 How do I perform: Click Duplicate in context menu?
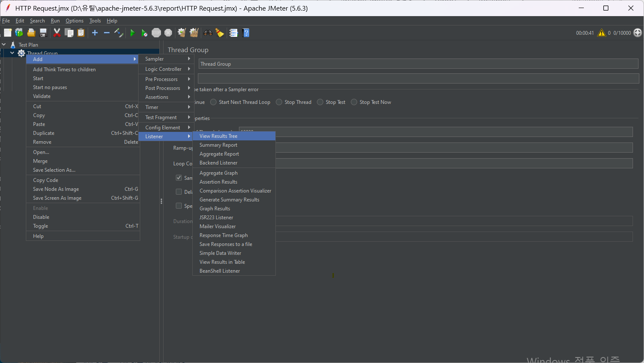83,133
